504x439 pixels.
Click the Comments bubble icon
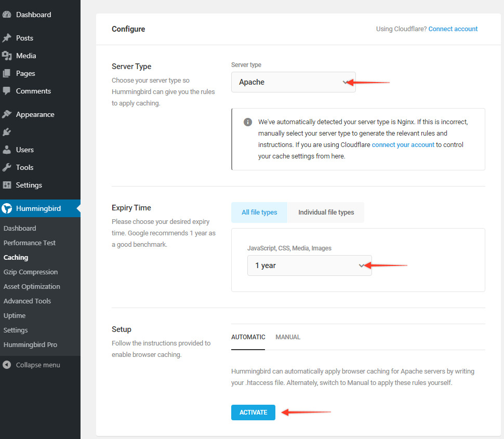pyautogui.click(x=7, y=91)
